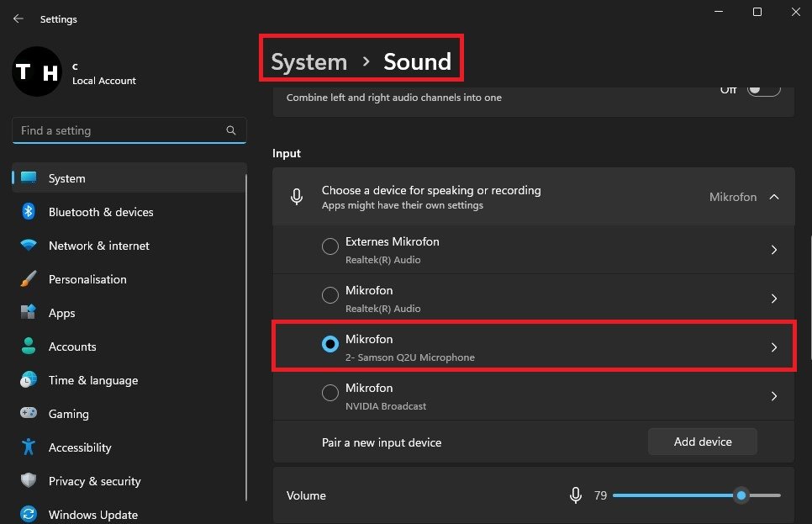This screenshot has width=812, height=524.
Task: Click the Personalisation paintbrush icon
Action: 29,279
